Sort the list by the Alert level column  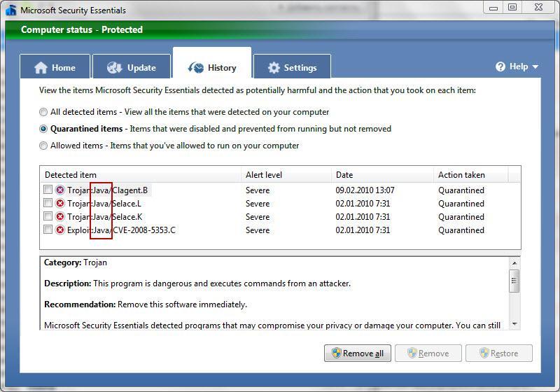coord(264,175)
